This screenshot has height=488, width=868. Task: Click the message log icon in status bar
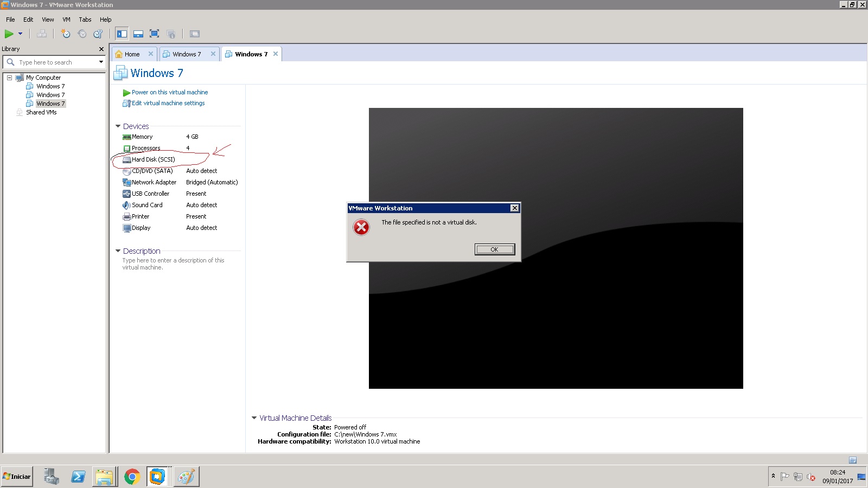pyautogui.click(x=853, y=460)
